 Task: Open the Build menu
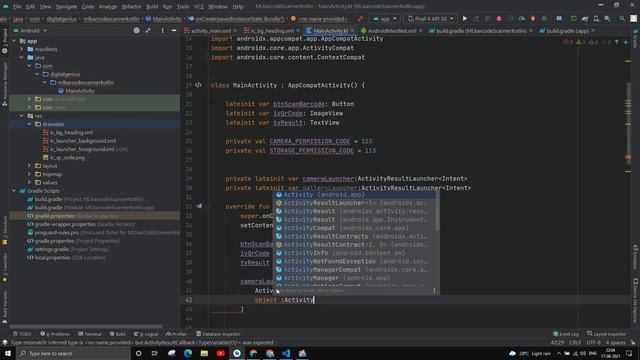(x=152, y=7)
